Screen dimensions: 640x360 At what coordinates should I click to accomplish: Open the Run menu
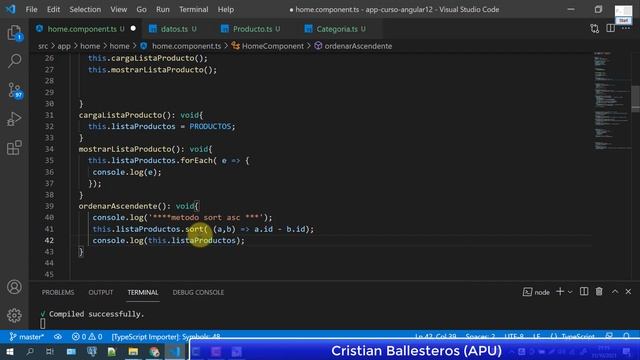click(162, 9)
